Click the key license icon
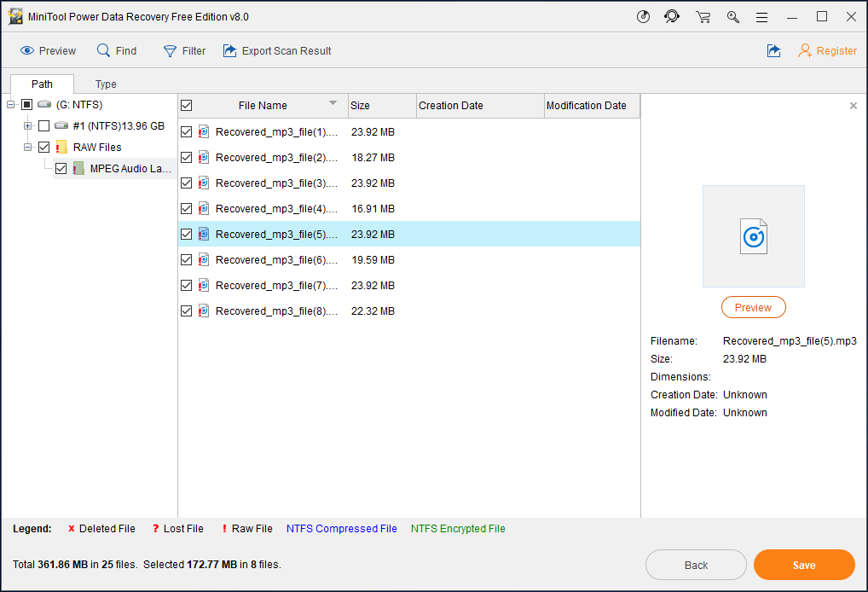868x592 pixels. pyautogui.click(x=733, y=17)
